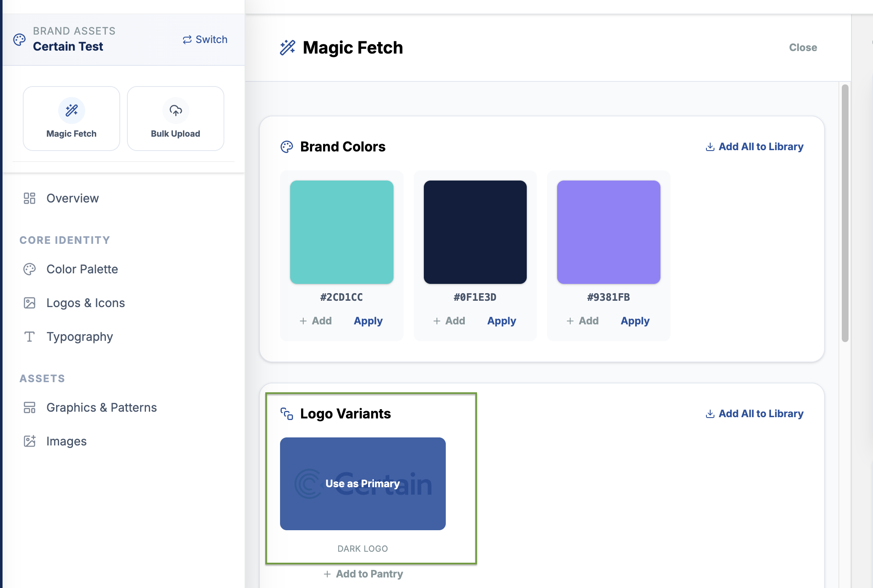Viewport: 873px width, 588px height.
Task: Select the teal #2CD1CC color swatch
Action: [x=342, y=232]
